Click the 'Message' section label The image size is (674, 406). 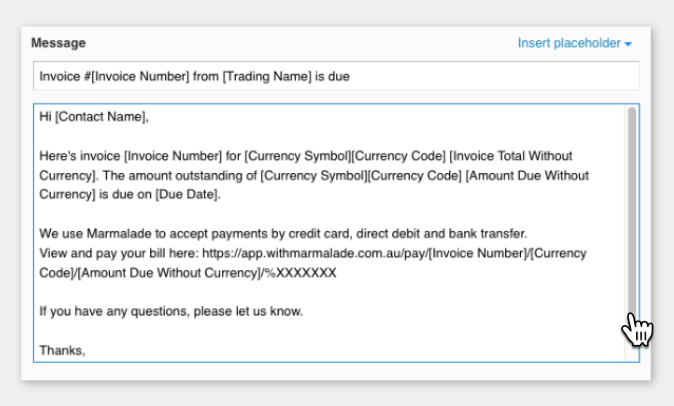pos(58,43)
